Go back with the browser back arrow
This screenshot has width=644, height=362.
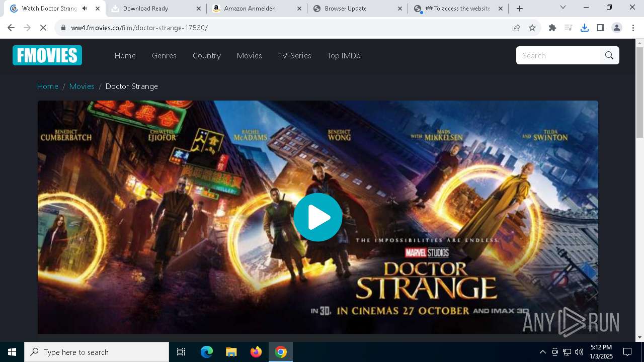point(11,28)
